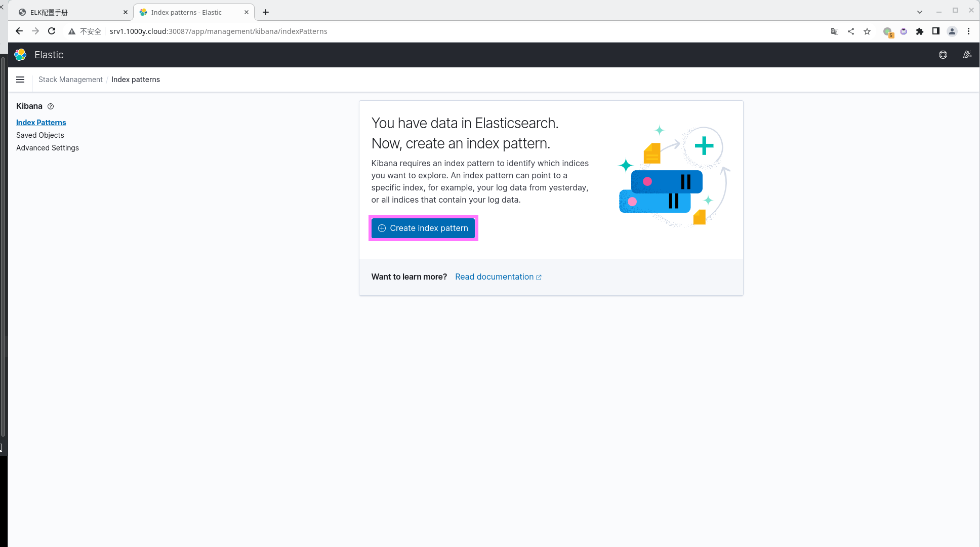Click the Index patterns breadcrumb
The width and height of the screenshot is (980, 547).
click(x=136, y=80)
